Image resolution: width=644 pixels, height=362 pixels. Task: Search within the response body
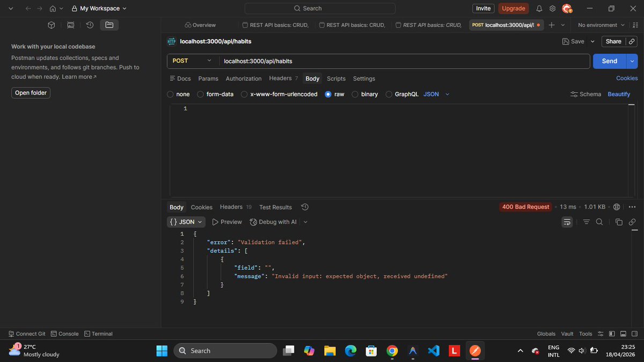599,222
